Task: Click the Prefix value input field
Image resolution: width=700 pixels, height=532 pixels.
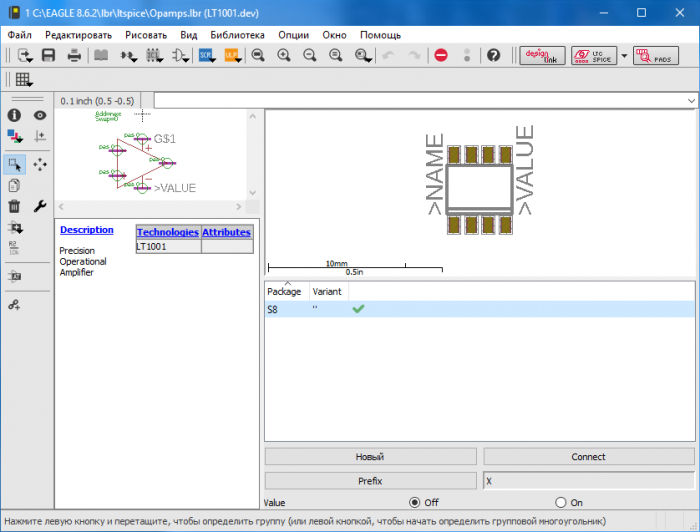Action: pos(588,481)
